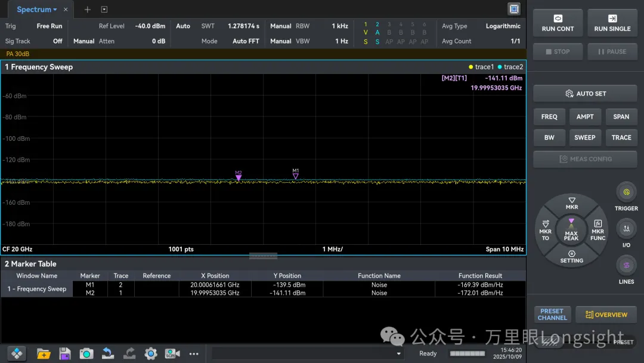The width and height of the screenshot is (644, 363).
Task: Click the VBW value 1 Hz
Action: tap(341, 41)
